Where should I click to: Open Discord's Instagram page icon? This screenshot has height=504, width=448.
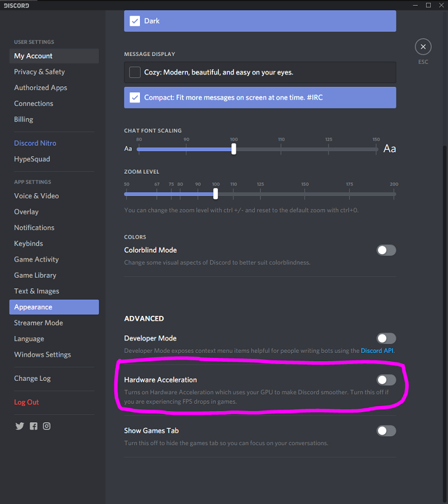[x=46, y=426]
